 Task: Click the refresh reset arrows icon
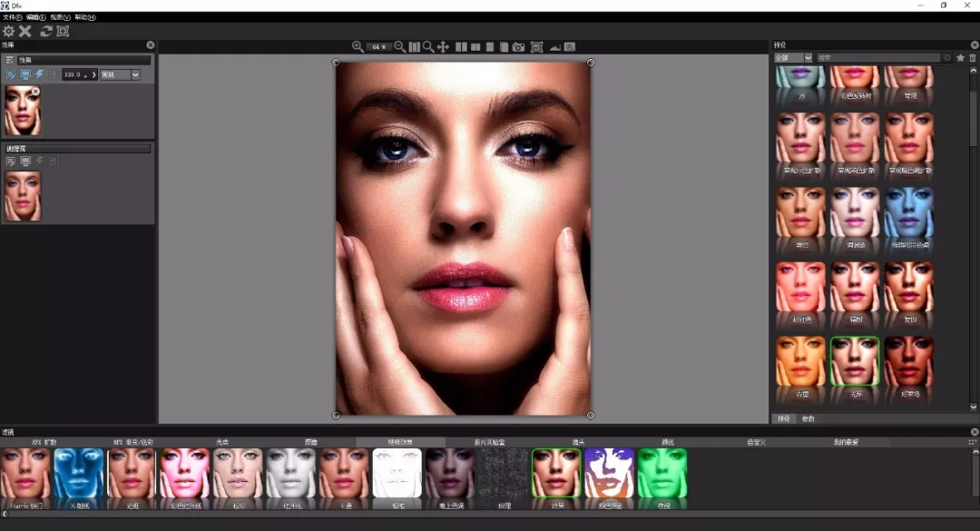pos(45,31)
